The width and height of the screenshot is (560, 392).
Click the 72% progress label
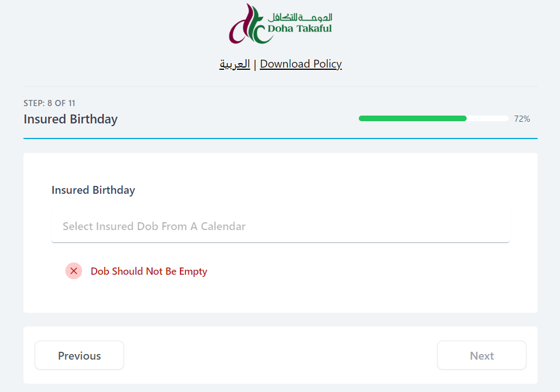[522, 119]
